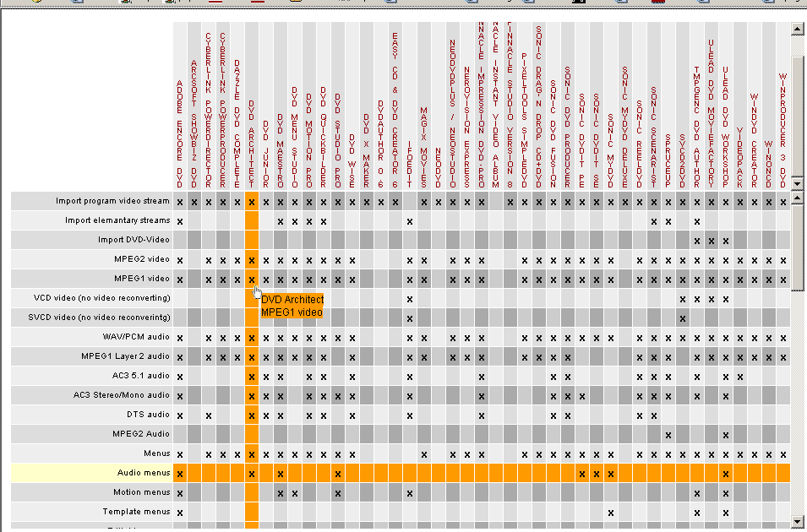Click the 'Import elemantary streams' row label
The height and width of the screenshot is (532, 807).
pyautogui.click(x=117, y=220)
